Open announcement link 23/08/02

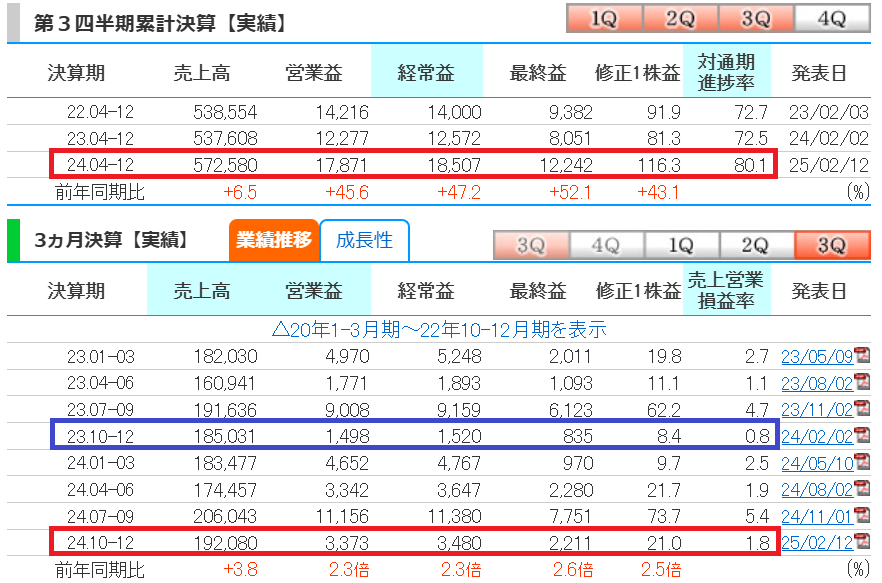(x=817, y=384)
